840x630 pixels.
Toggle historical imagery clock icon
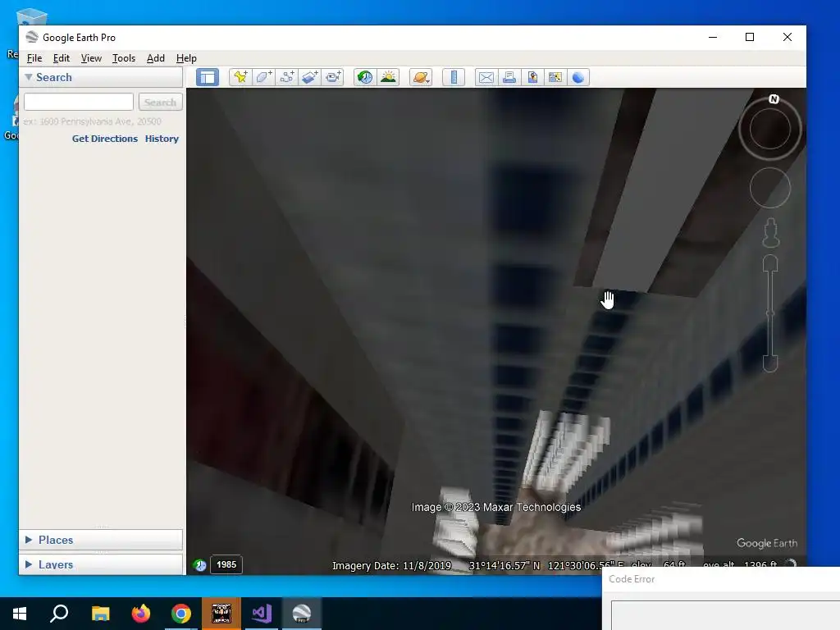(x=365, y=77)
